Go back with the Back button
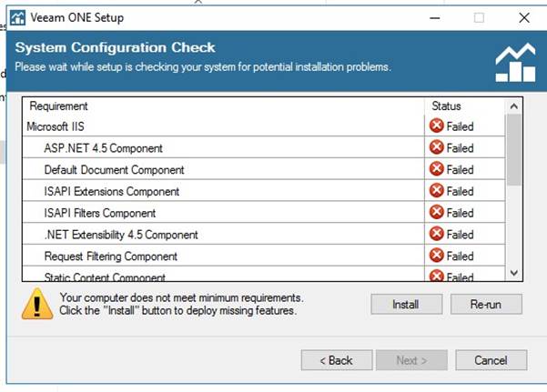This screenshot has width=547, height=392. pos(337,360)
